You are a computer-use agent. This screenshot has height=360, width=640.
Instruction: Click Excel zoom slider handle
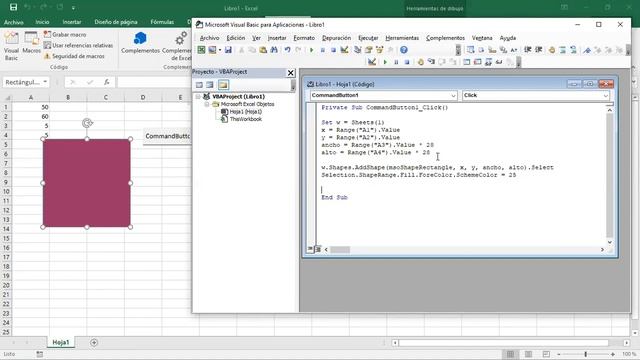[585, 354]
